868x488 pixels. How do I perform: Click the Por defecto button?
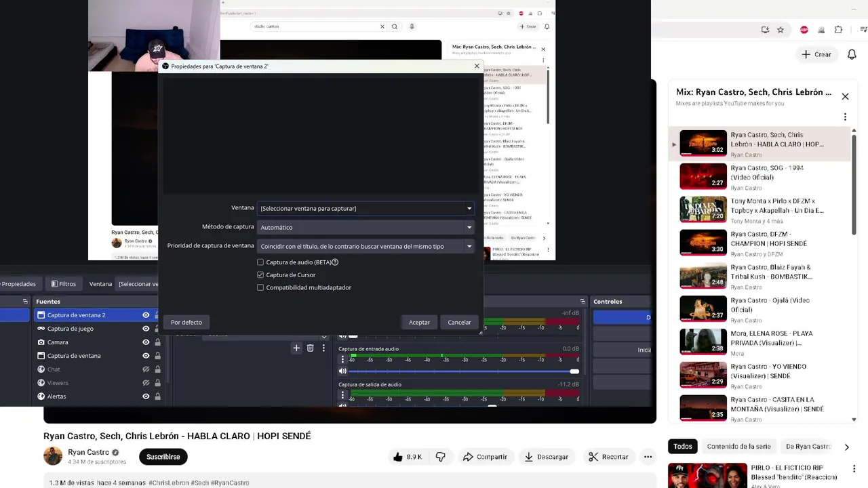186,322
